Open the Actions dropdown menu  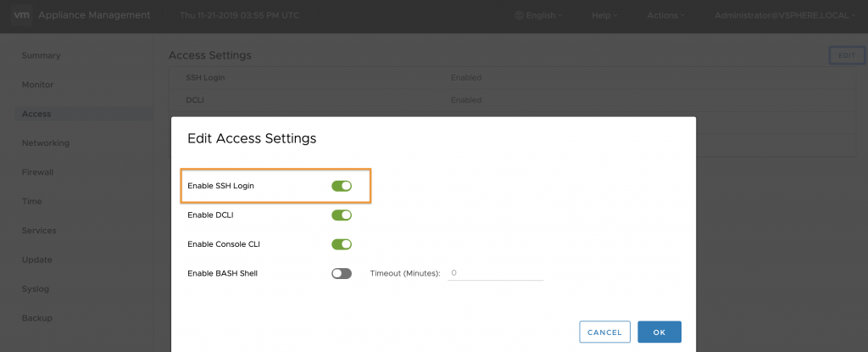coord(666,15)
